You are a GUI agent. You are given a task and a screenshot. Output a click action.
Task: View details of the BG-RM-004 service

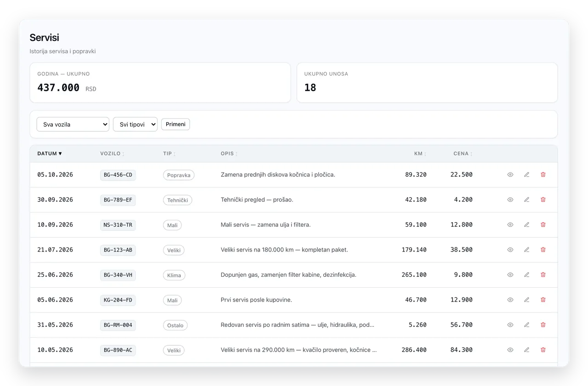click(x=510, y=325)
